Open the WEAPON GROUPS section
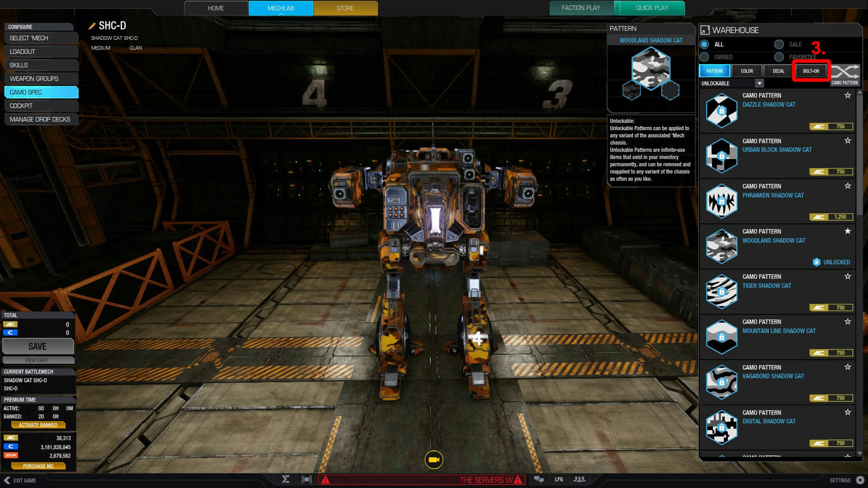Screen dimensions: 868x488 [x=41, y=78]
